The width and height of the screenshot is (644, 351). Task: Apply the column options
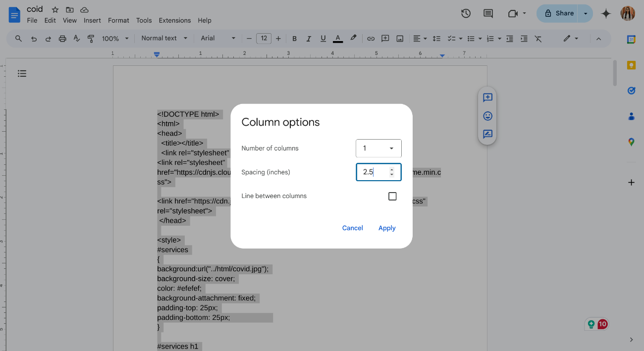pos(387,228)
